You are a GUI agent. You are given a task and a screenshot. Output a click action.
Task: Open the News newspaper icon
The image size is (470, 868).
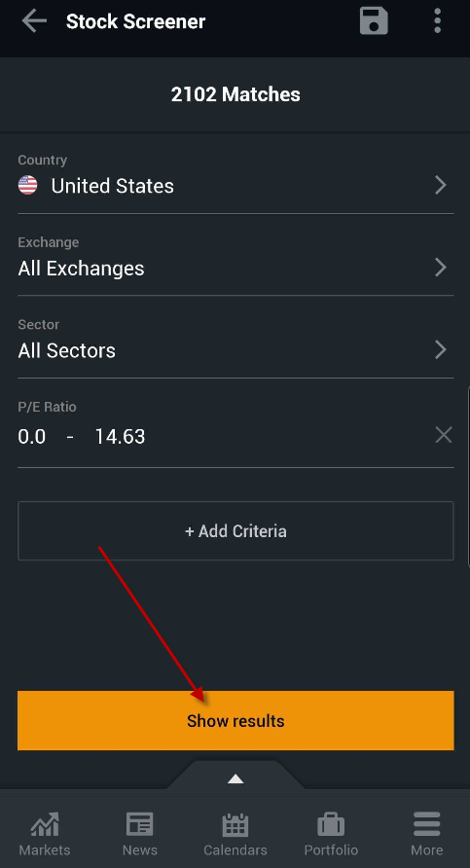click(x=139, y=825)
